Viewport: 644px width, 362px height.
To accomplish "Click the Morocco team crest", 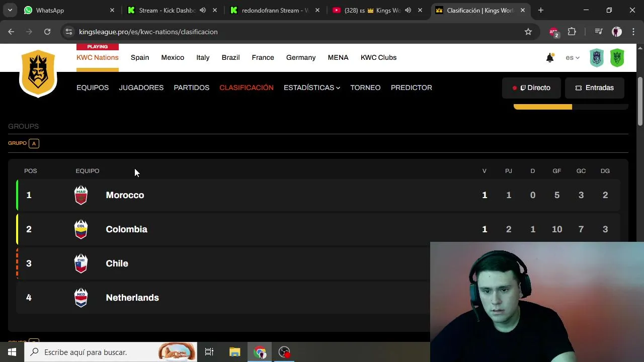I will [81, 195].
